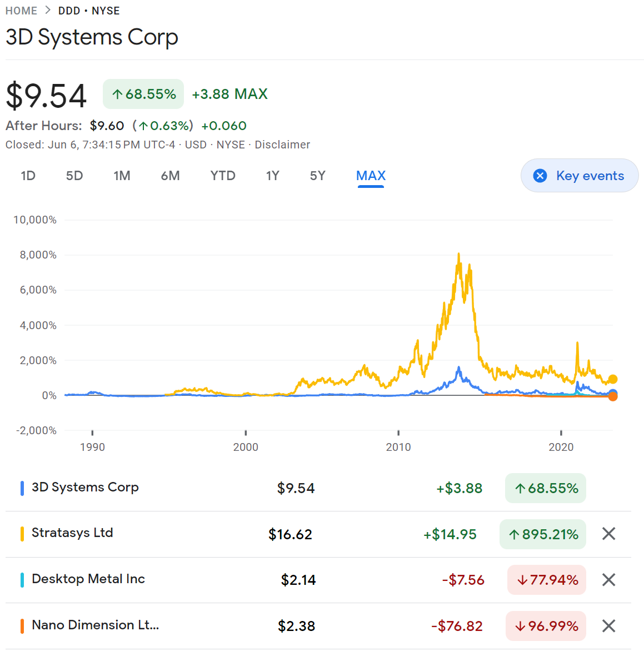Click the 1990 x-axis label

tap(92, 447)
